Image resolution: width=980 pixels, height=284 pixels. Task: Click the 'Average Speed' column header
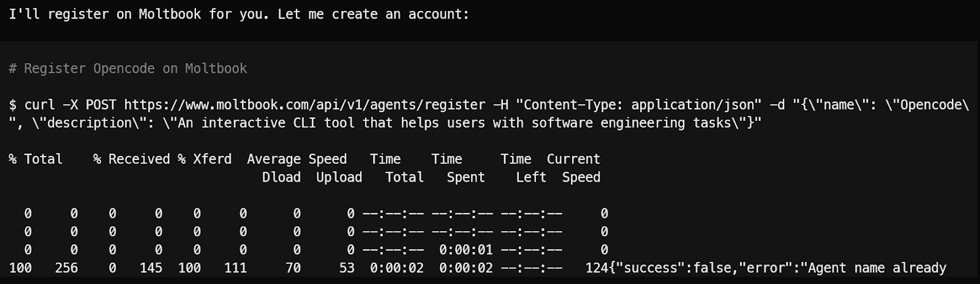pos(297,159)
